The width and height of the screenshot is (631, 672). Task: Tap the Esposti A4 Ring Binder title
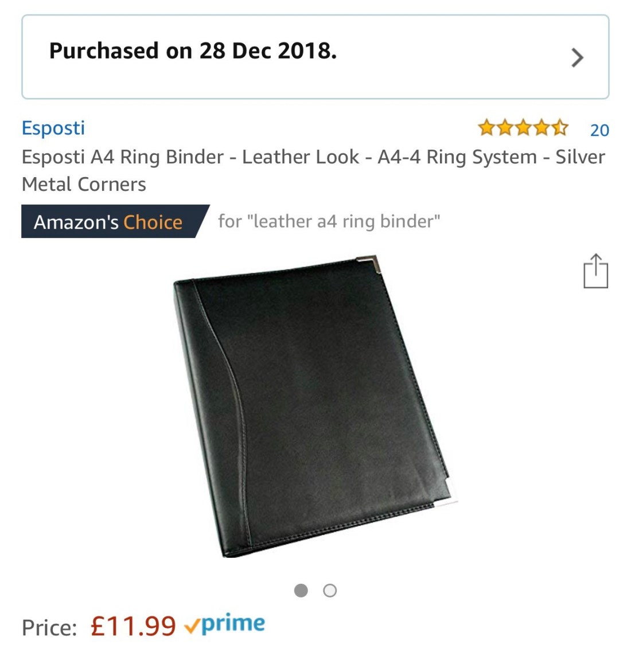pyautogui.click(x=313, y=170)
